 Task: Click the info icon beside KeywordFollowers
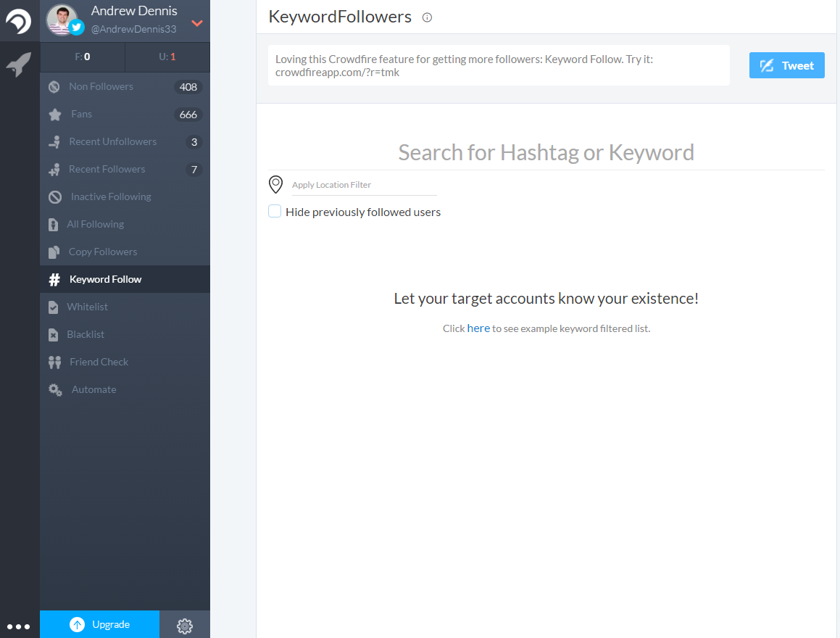tap(427, 17)
